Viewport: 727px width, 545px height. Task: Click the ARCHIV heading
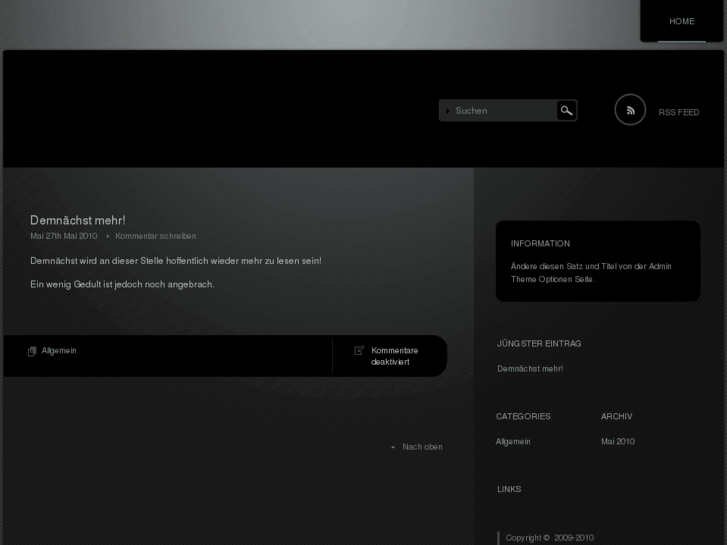click(x=617, y=417)
